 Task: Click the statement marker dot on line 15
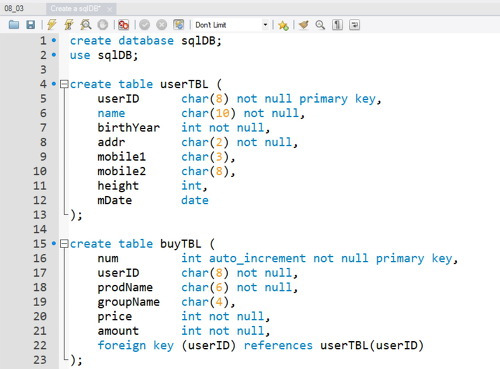point(54,244)
